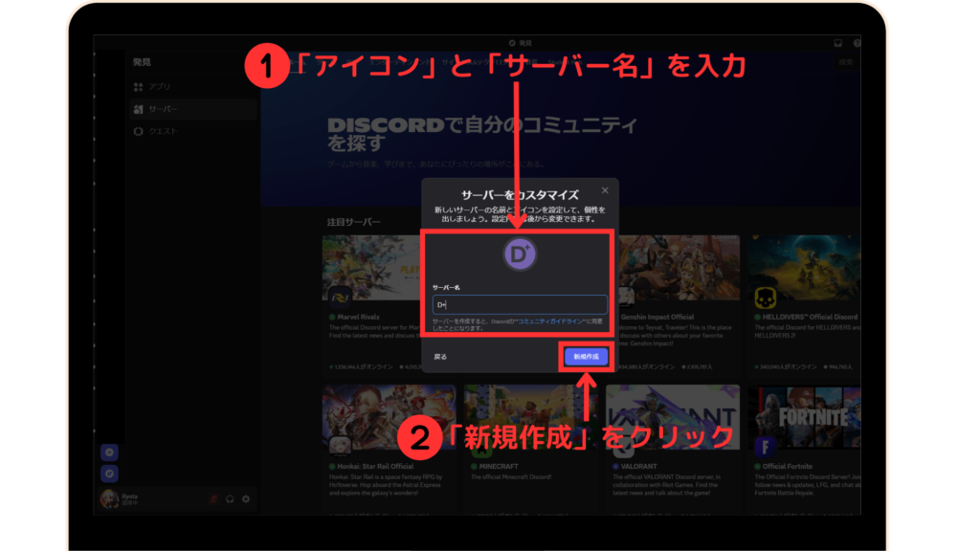The height and width of the screenshot is (551, 980).
Task: Open user settings gear icon
Action: tap(246, 498)
